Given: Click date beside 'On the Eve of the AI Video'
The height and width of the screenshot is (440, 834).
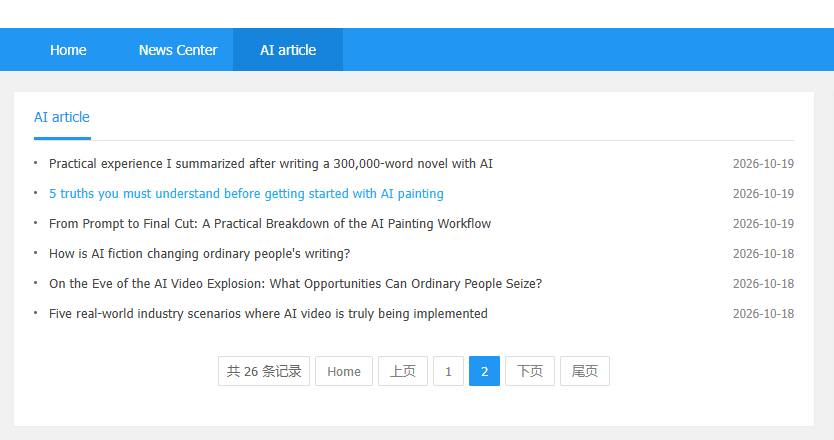Looking at the screenshot, I should click(x=763, y=284).
